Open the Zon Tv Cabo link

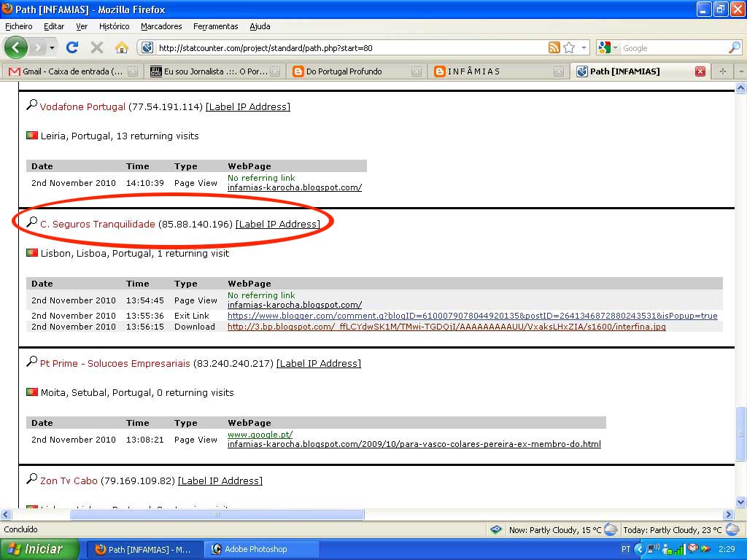pyautogui.click(x=69, y=481)
